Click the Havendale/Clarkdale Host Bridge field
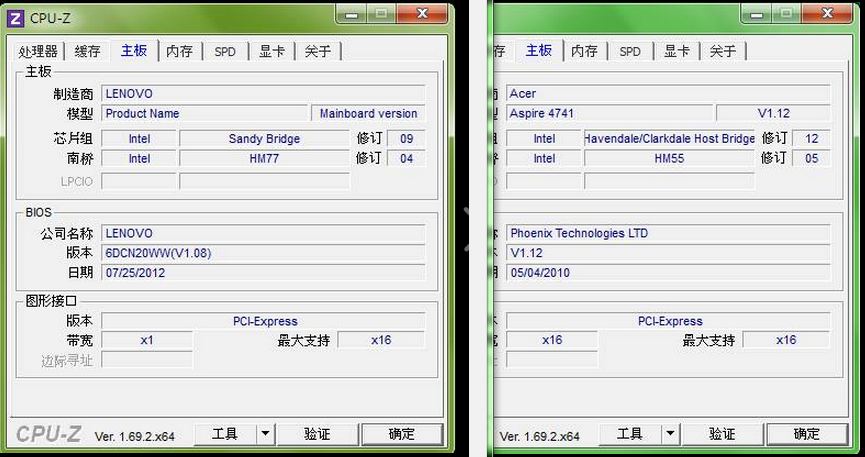Viewport: 865px width, 457px height. [x=669, y=139]
